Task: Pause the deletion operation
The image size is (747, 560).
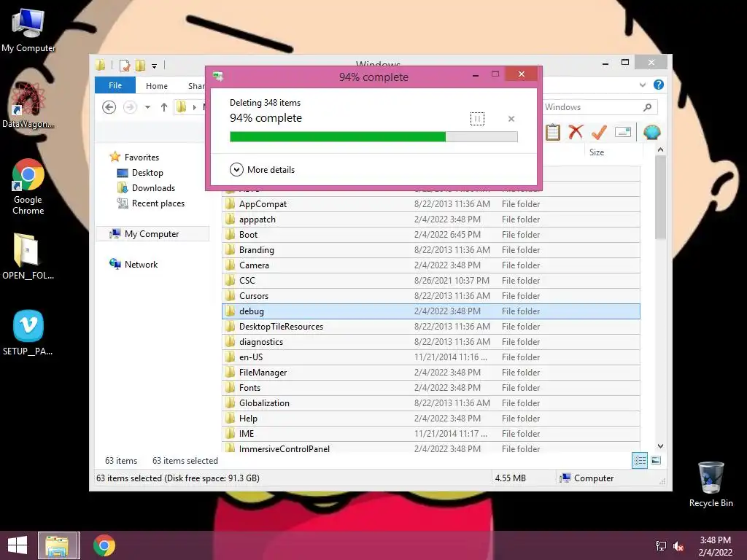Action: (477, 119)
